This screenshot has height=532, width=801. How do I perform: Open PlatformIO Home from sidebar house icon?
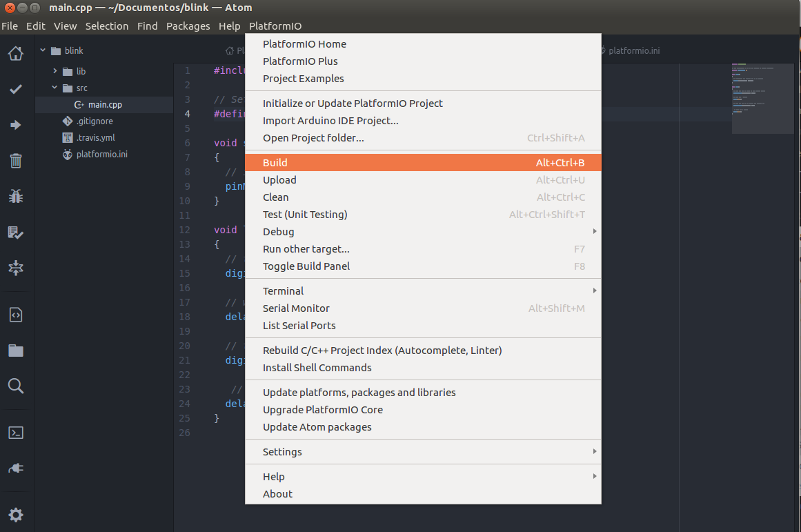pyautogui.click(x=16, y=53)
